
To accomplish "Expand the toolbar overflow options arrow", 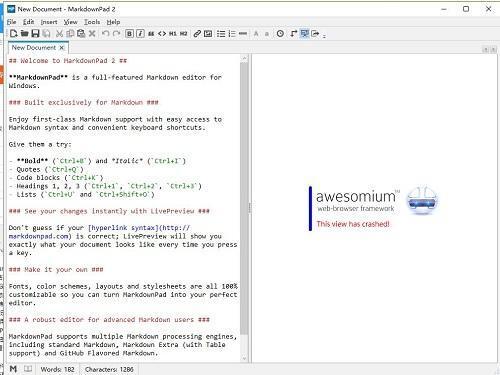I will tap(324, 35).
